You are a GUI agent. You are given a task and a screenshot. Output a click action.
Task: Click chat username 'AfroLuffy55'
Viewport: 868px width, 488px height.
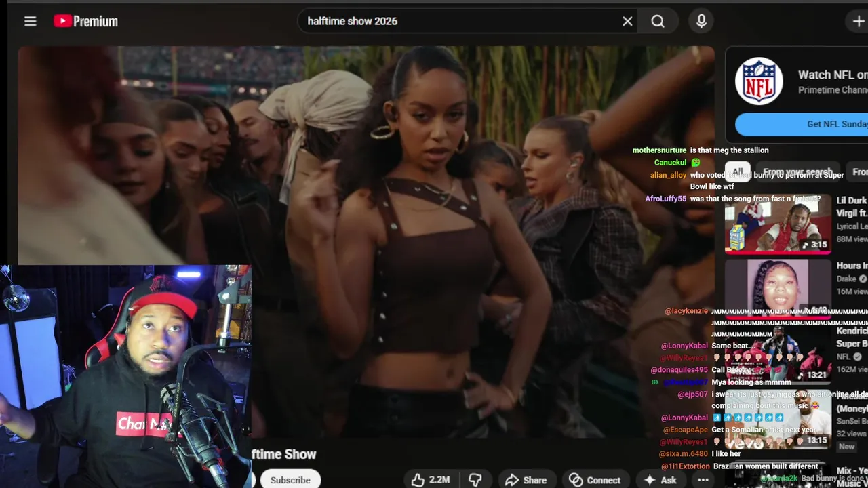665,199
